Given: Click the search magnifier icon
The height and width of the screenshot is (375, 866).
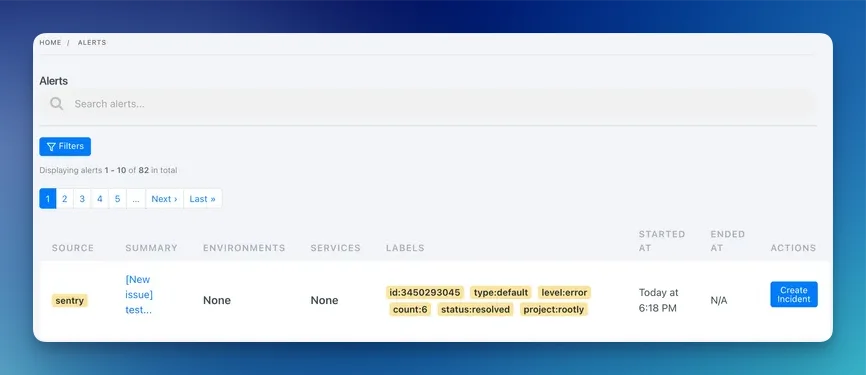Looking at the screenshot, I should point(56,103).
